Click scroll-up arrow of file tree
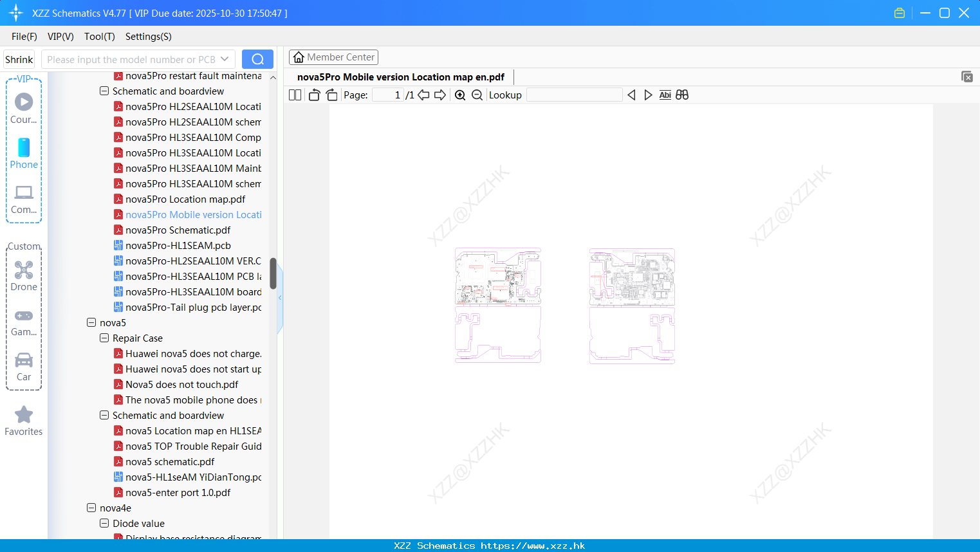 point(273,77)
